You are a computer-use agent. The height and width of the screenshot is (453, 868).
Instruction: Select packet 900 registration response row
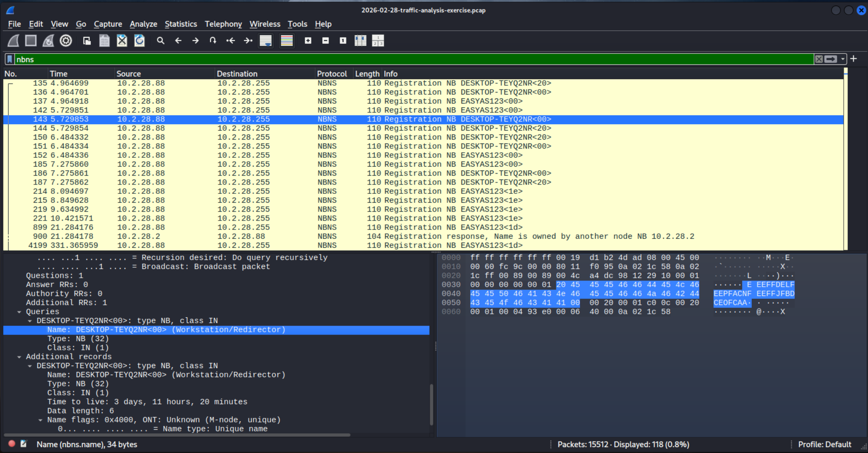[423, 237]
